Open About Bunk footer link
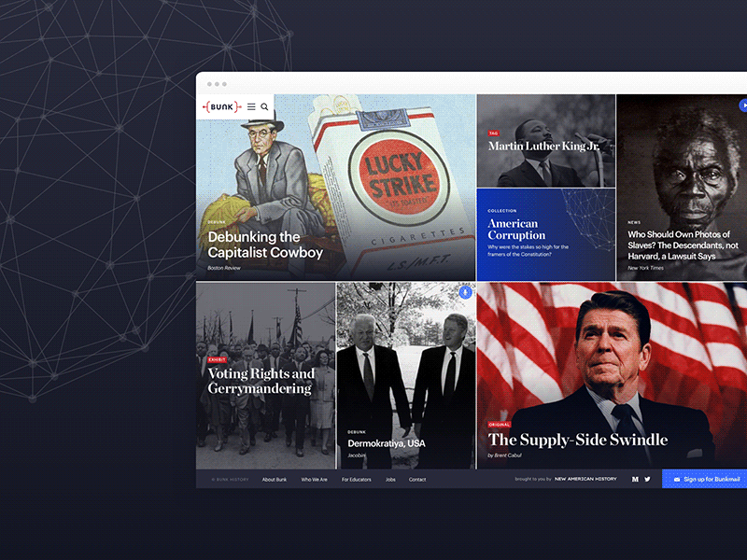747x560 pixels. point(275,480)
